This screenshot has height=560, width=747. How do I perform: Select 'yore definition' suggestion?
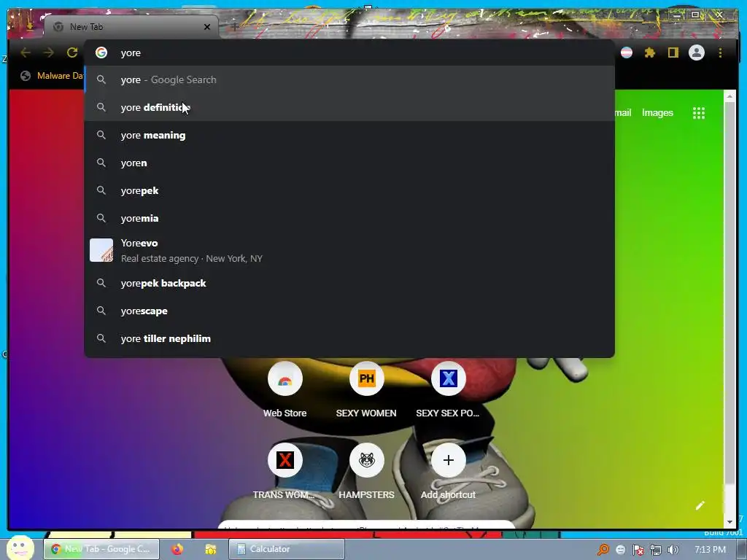(349, 107)
